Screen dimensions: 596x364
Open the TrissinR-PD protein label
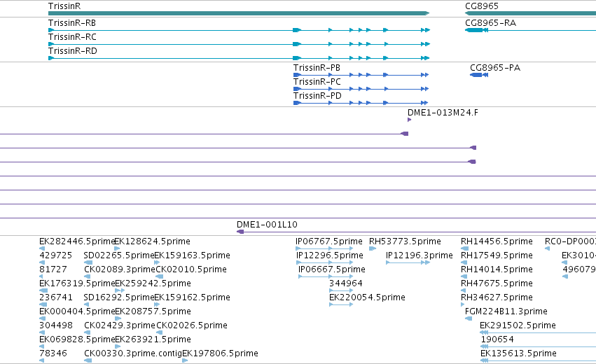317,96
